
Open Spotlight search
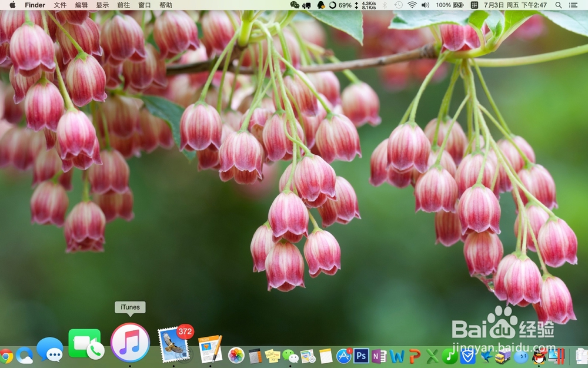coord(559,5)
